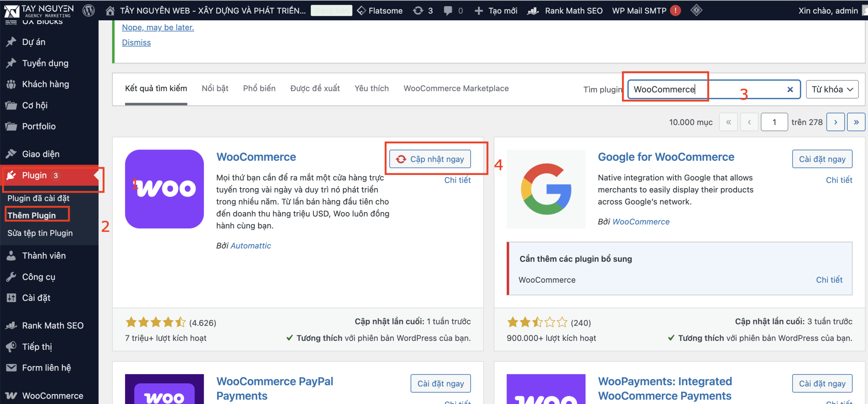The width and height of the screenshot is (868, 404).
Task: Click the WordPress logo in admin bar
Action: pyautogui.click(x=88, y=11)
